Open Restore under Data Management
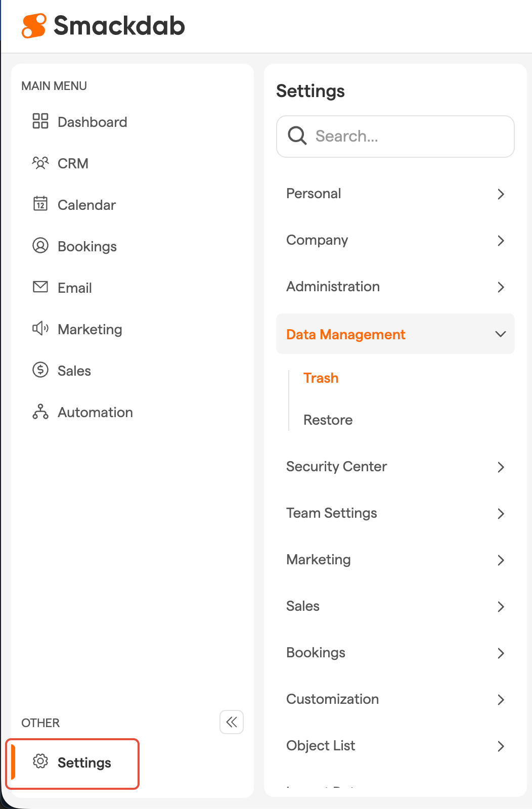 pos(328,420)
